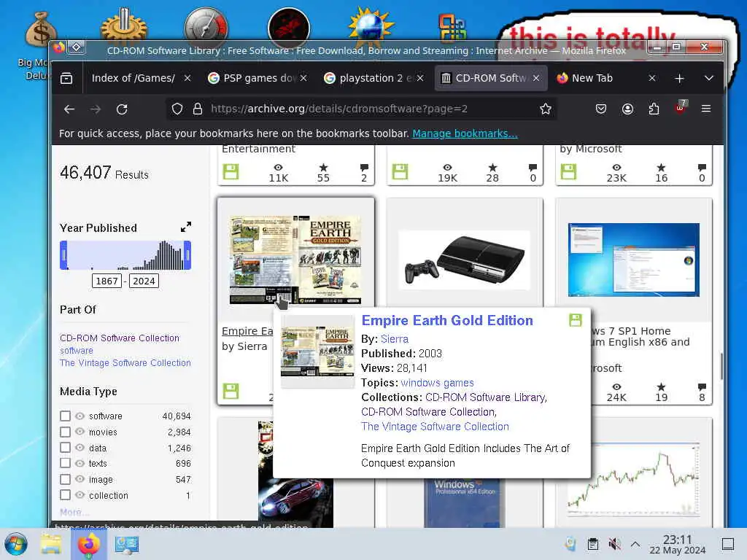This screenshot has height=560, width=747.
Task: Show hidden system tray icons
Action: coord(635,544)
